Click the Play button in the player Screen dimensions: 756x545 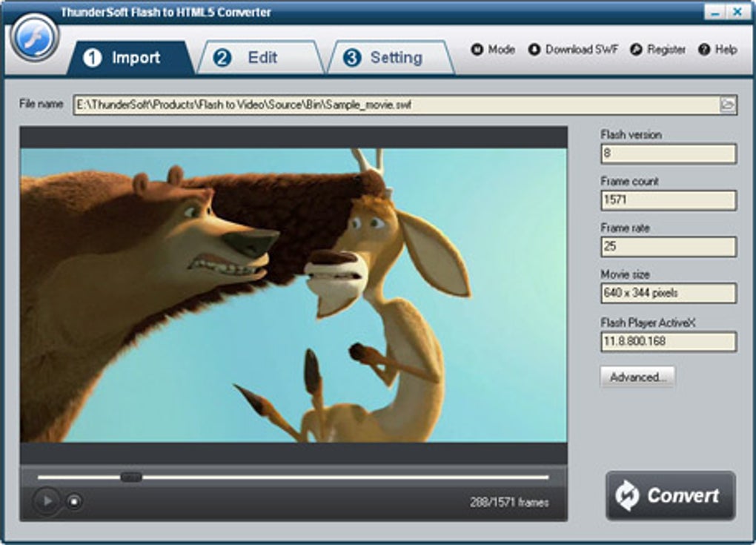[x=47, y=501]
